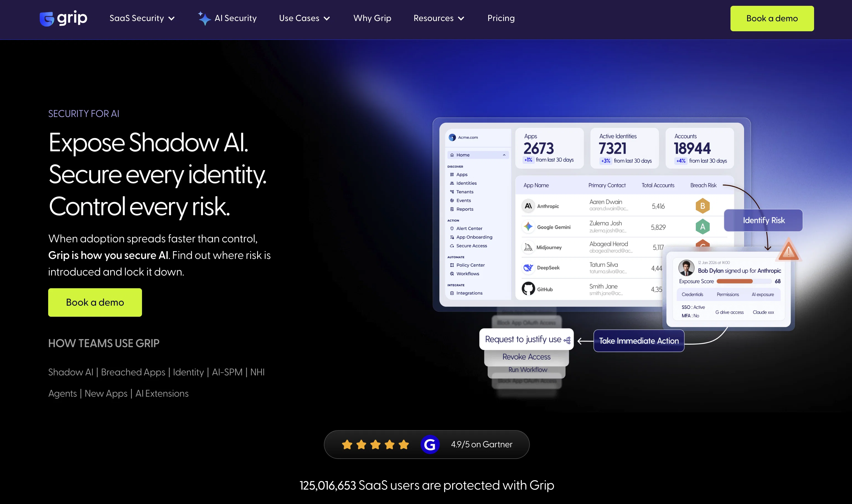Click the sparkle icon beside AI Security

tap(204, 18)
